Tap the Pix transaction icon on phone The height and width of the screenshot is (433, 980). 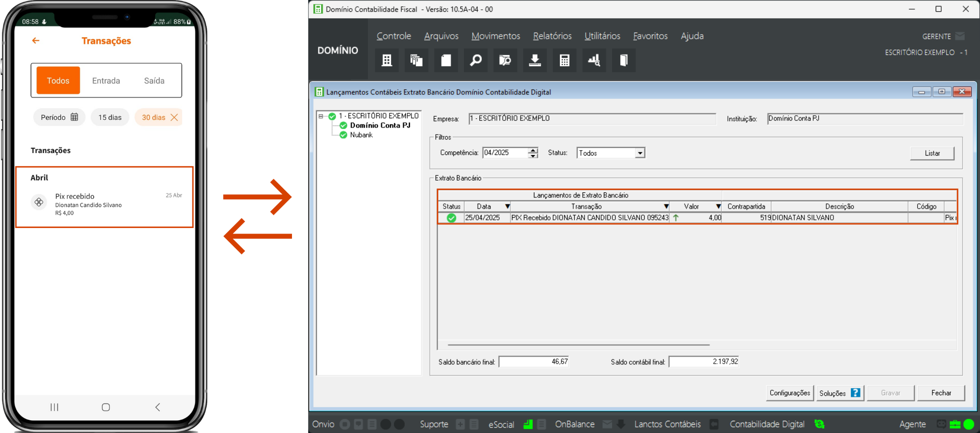click(39, 202)
